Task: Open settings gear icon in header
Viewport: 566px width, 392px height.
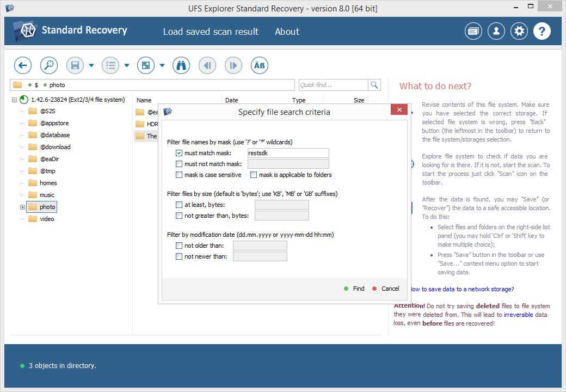Action: (x=519, y=32)
